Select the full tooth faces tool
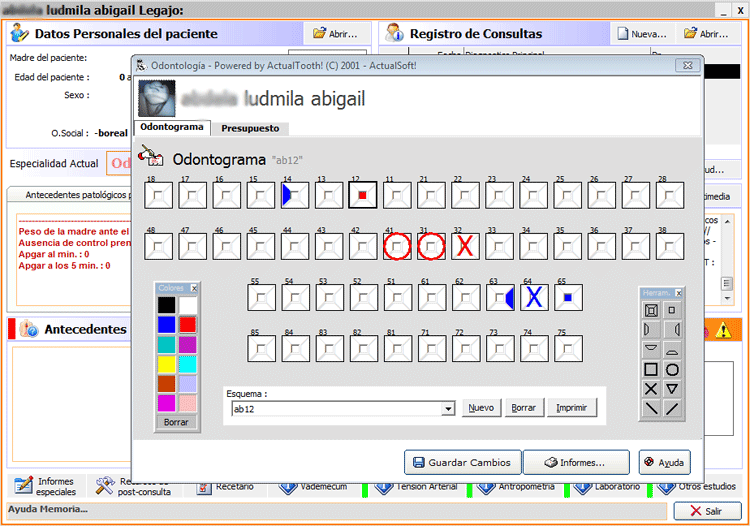The height and width of the screenshot is (526, 750). pyautogui.click(x=651, y=311)
